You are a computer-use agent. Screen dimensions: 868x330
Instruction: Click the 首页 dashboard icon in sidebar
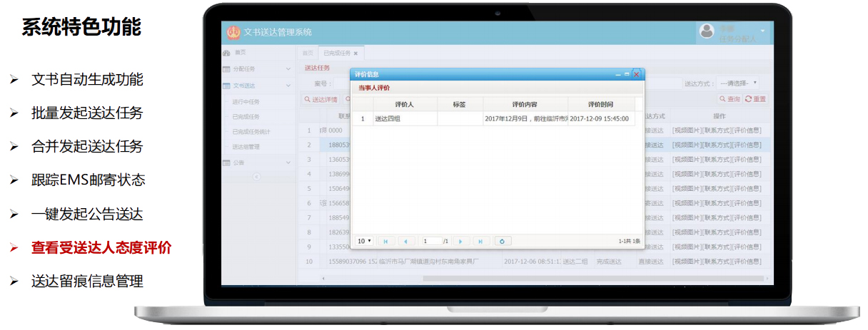[227, 53]
